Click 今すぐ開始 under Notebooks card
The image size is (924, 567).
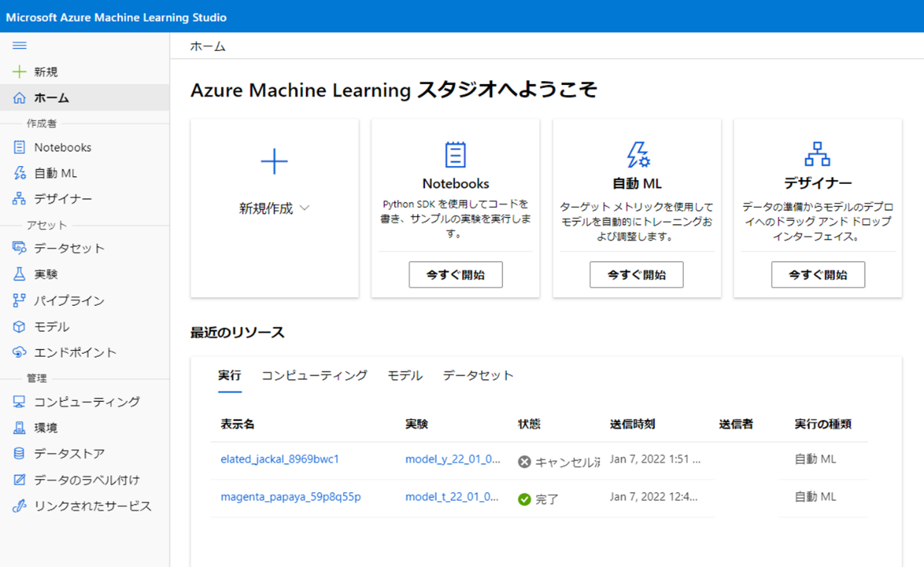coord(456,275)
